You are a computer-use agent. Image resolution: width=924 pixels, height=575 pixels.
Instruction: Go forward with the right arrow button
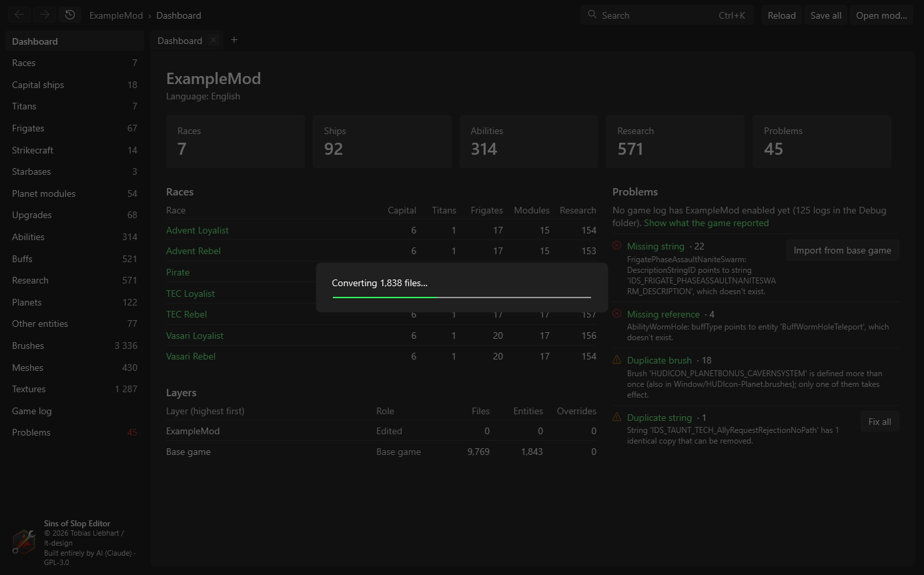tap(45, 15)
